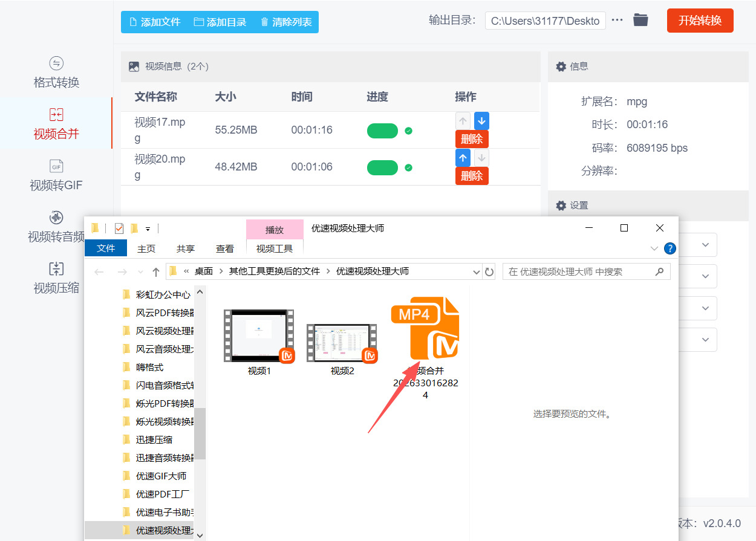756x541 pixels.
Task: Click the 清除列表 button
Action: point(286,22)
